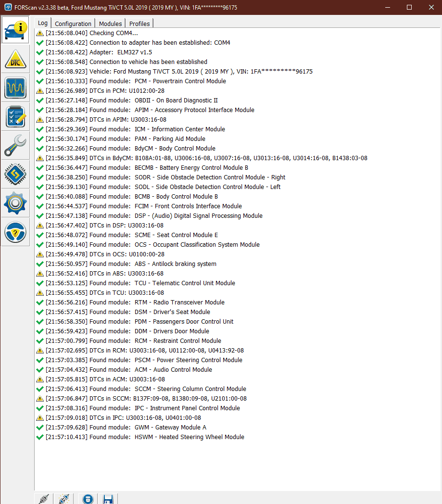Select 'Found module: ACM - Audio Control Module'

tap(124, 370)
